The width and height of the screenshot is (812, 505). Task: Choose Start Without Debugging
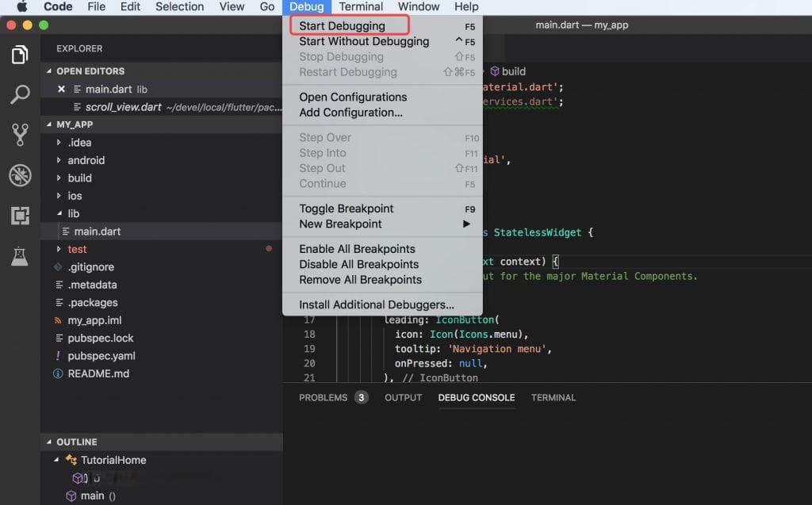click(x=383, y=41)
